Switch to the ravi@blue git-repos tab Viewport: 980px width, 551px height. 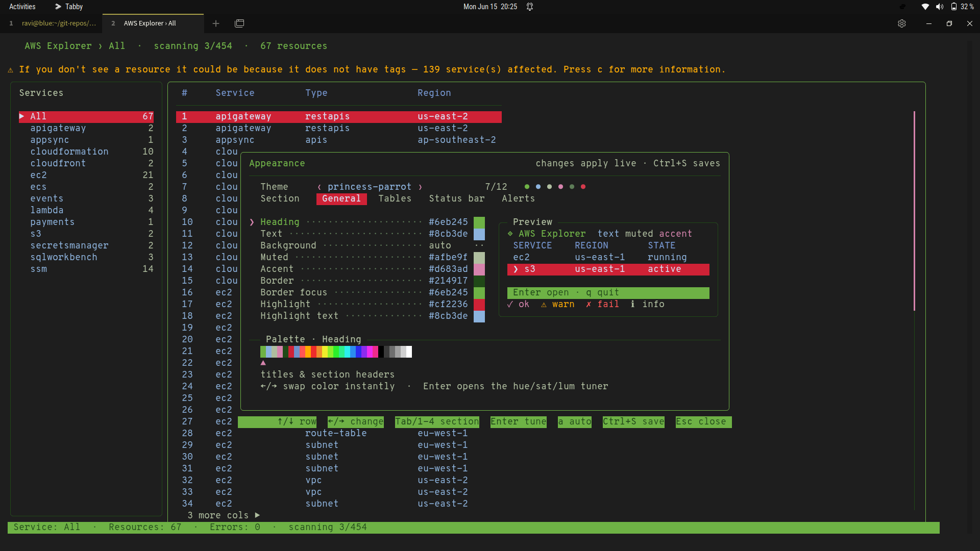pos(51,23)
